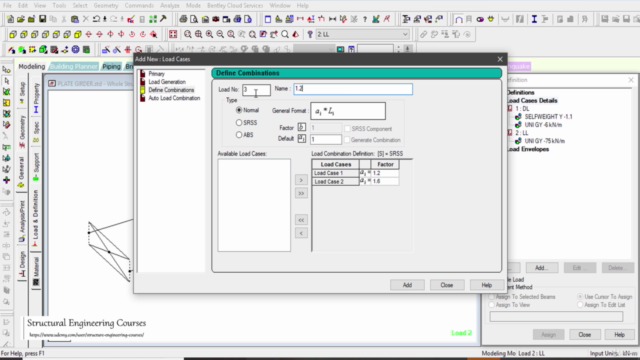Viewport: 640px width, 360px height.
Task: Select Load Generation in the dialog tree
Action: point(167,82)
